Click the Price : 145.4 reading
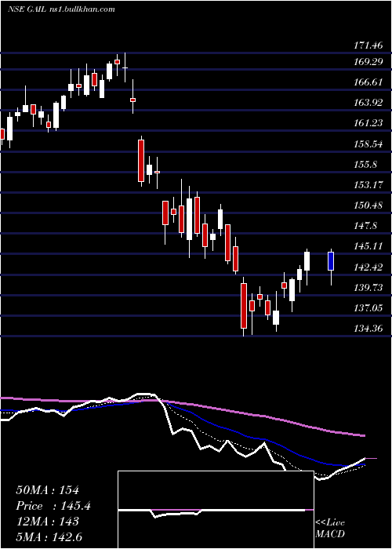The image size is (392, 549). coord(53,506)
